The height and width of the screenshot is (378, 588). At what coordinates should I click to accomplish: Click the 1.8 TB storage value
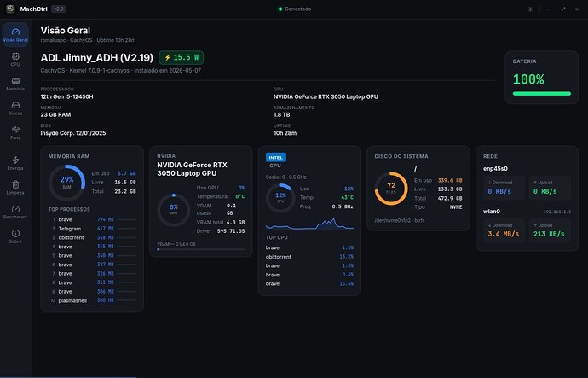coord(281,115)
